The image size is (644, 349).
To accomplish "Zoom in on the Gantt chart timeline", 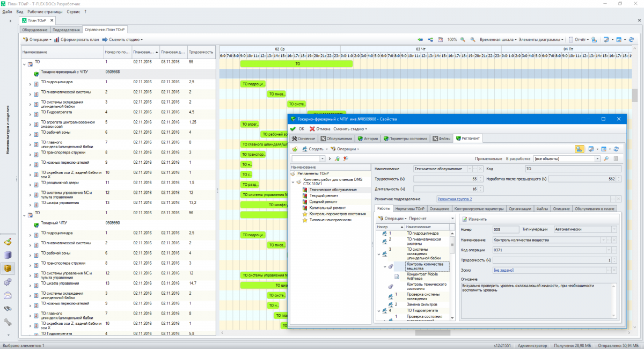I will 463,40.
